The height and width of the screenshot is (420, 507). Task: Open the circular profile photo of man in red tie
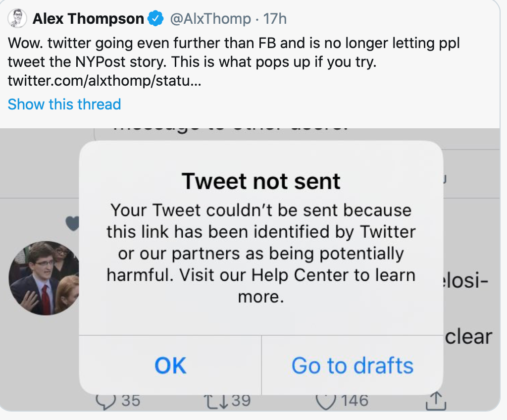coord(45,278)
